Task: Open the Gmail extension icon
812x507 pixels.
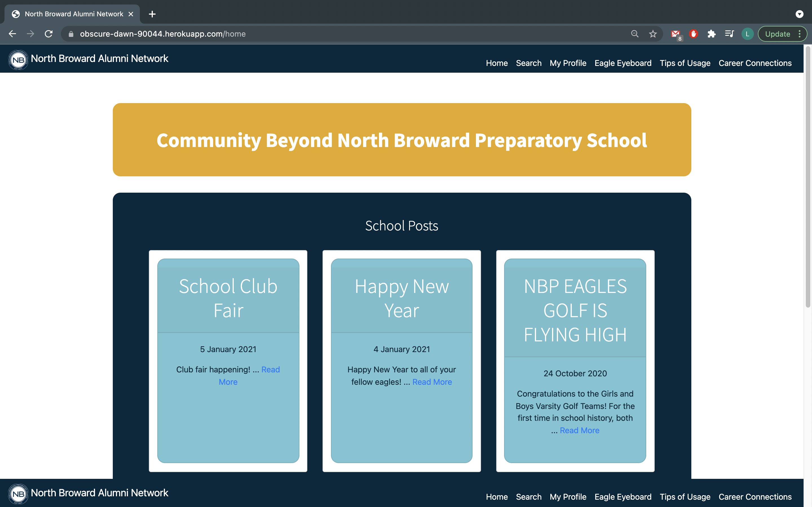Action: coord(676,34)
